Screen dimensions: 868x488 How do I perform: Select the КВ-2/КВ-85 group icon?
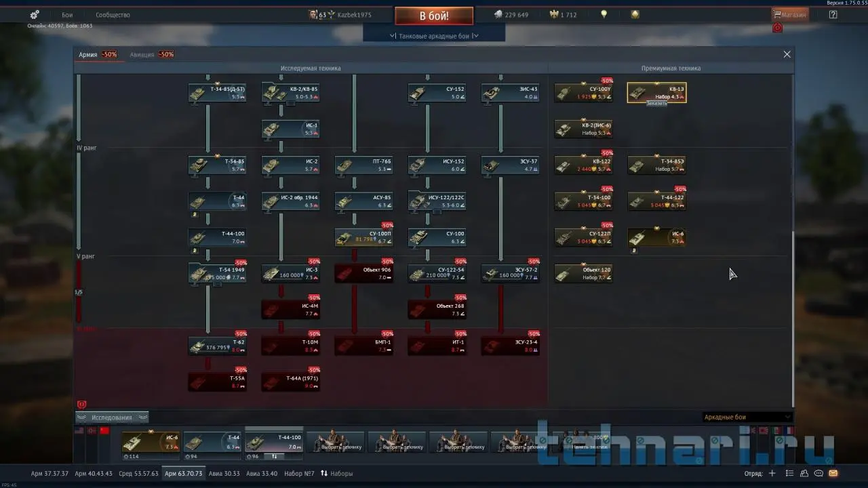290,93
